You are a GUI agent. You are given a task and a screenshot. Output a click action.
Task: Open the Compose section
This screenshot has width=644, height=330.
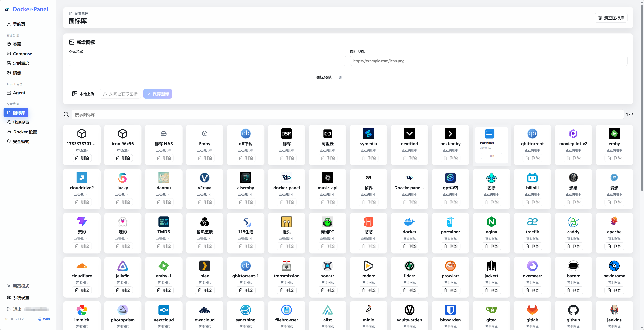(x=20, y=53)
